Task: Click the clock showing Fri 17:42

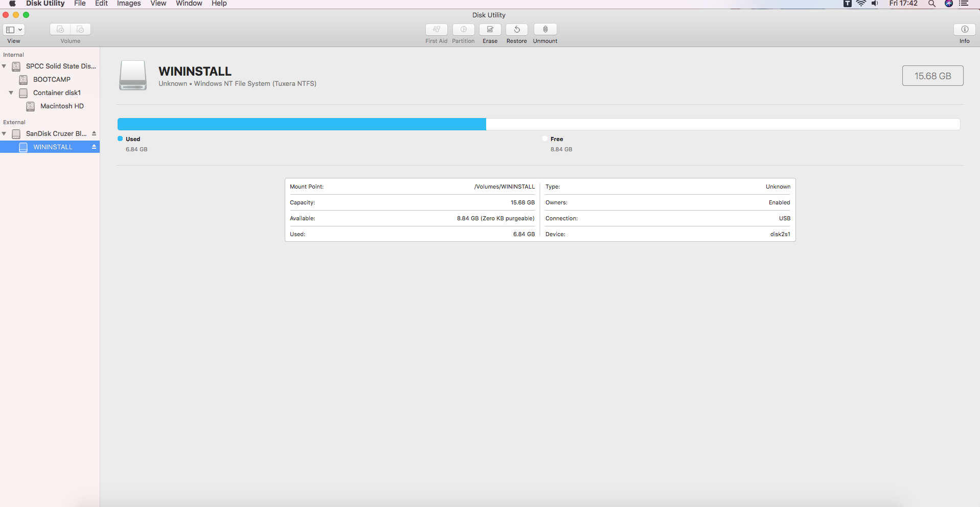Action: tap(903, 4)
